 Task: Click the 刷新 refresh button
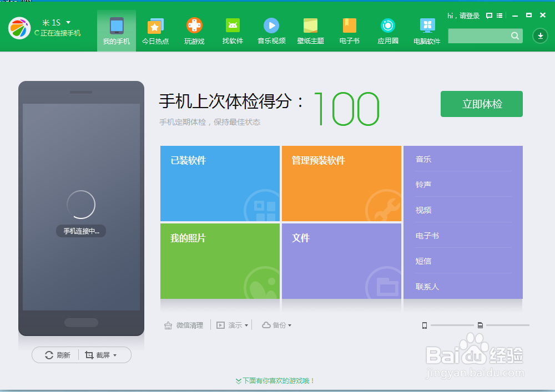point(57,355)
